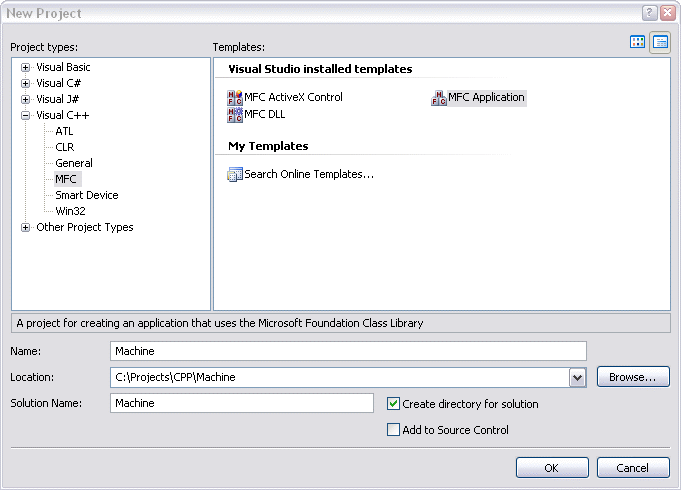681x490 pixels.
Task: Select the CLR project type
Action: click(x=65, y=147)
